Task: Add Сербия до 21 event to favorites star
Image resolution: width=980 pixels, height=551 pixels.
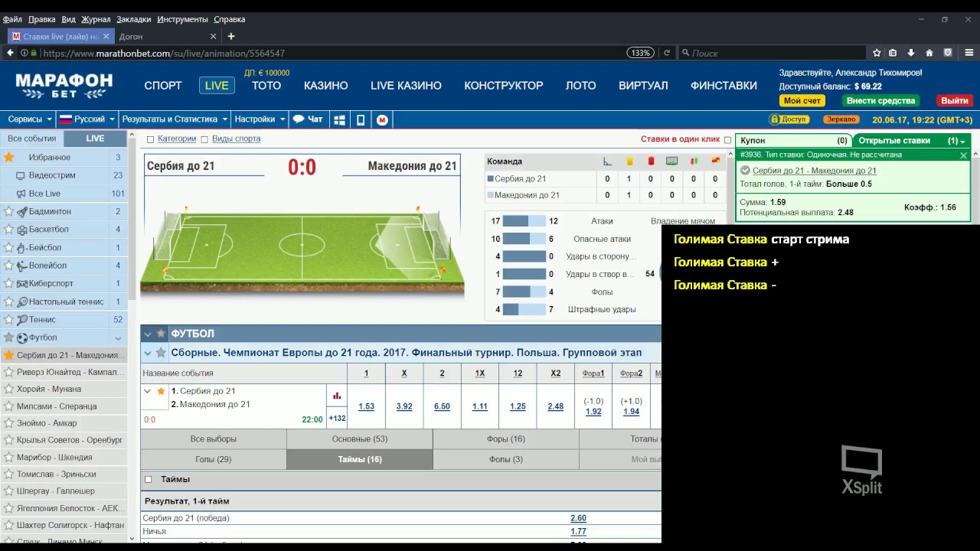Action: (161, 391)
